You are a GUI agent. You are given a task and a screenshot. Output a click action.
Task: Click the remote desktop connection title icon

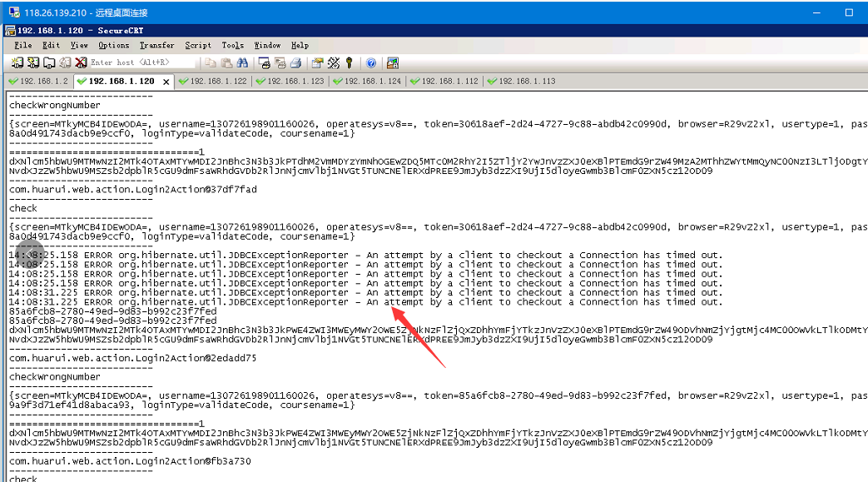pos(14,12)
